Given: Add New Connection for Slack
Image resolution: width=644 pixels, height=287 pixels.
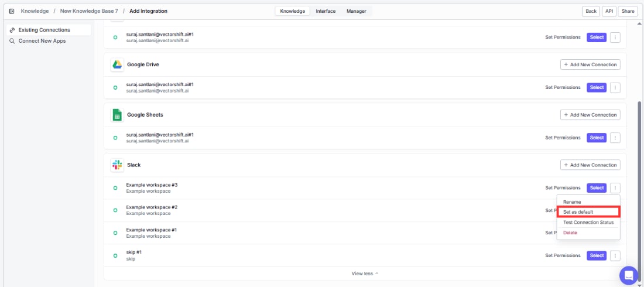Looking at the screenshot, I should pyautogui.click(x=590, y=165).
